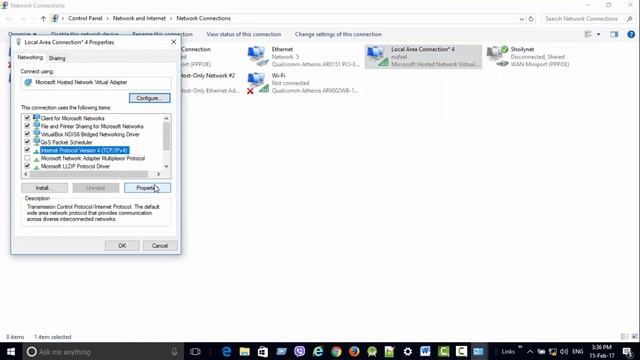Launch Internet Explorer from the taskbar

318,351
